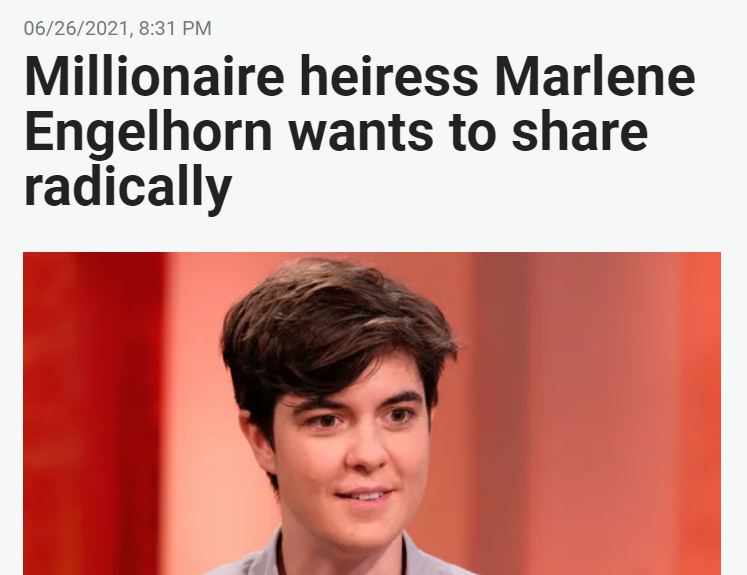This screenshot has height=575, width=747.
Task: Click the person's smiling mouth in the photo
Action: click(363, 496)
